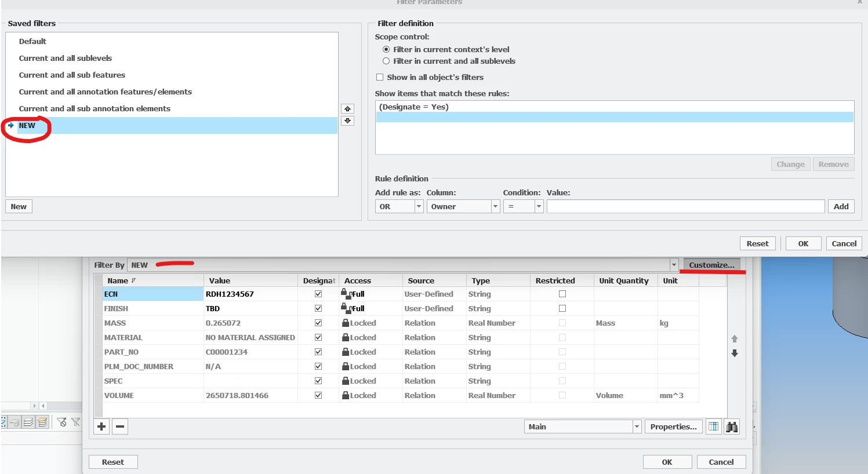Toggle Restricted checkbox for ECN

point(562,294)
